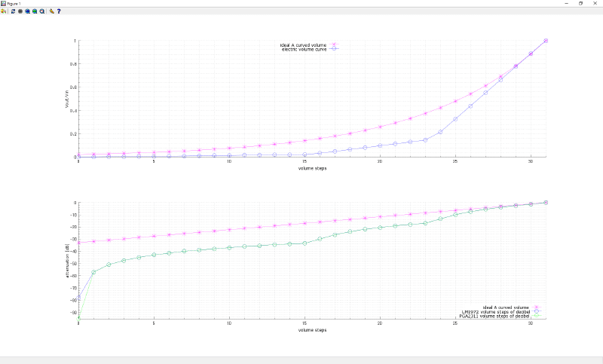This screenshot has width=603, height=364.
Task: Click the 'attenuation [dB]' axis label
Action: pos(67,261)
